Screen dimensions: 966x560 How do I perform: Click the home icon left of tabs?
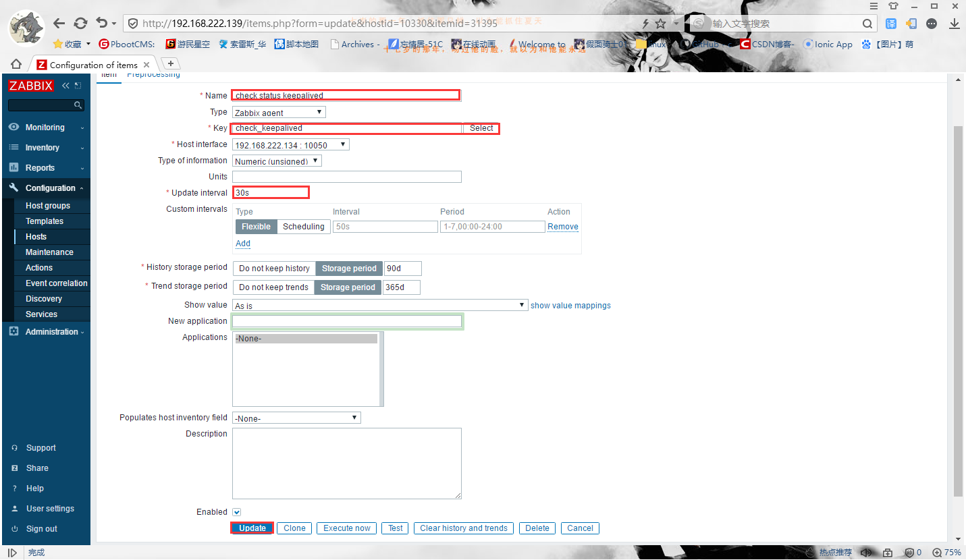[16, 64]
